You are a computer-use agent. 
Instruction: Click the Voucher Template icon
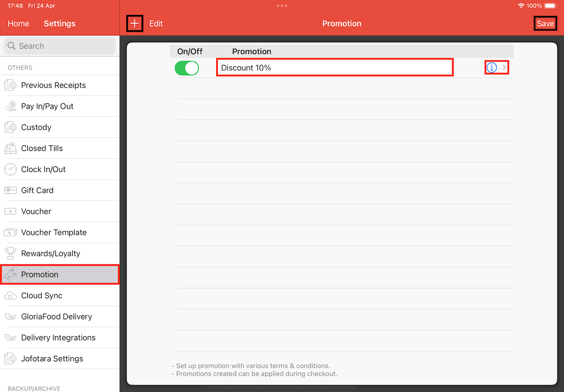click(x=11, y=232)
